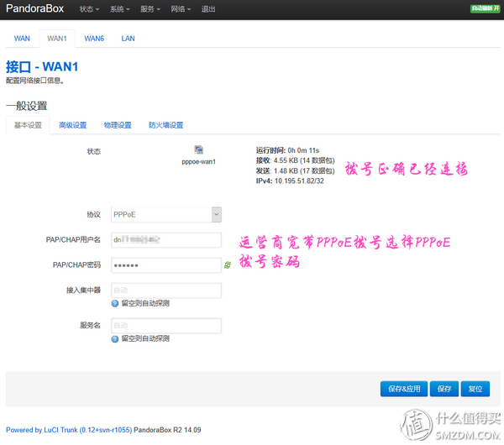Click the help icon under 接入集中器 field
The width and height of the screenshot is (504, 445).
pos(115,303)
